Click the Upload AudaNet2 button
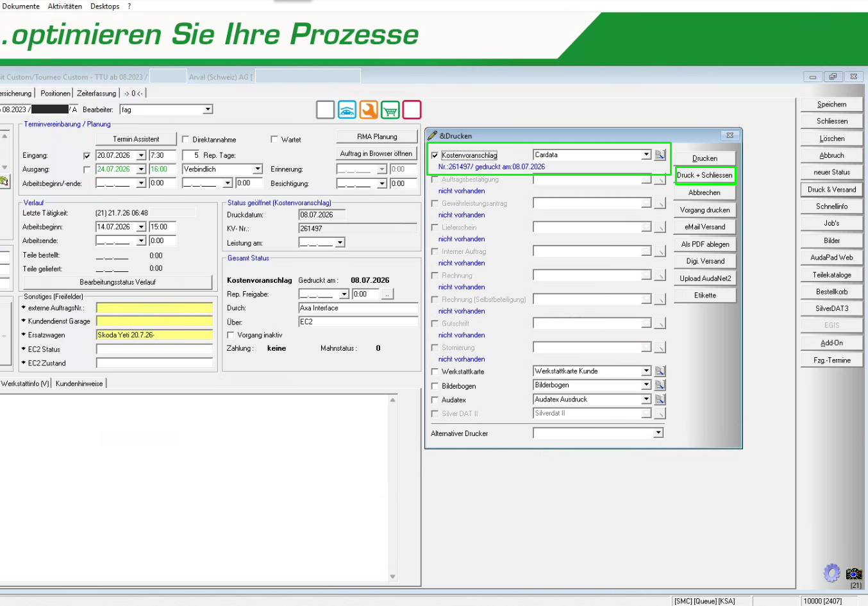 [x=705, y=278]
